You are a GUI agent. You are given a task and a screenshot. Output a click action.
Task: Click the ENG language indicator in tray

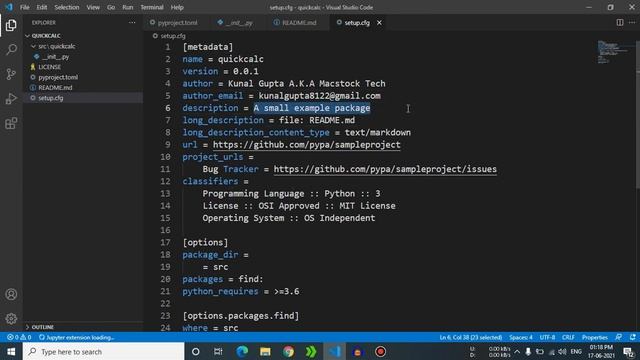tap(576, 351)
